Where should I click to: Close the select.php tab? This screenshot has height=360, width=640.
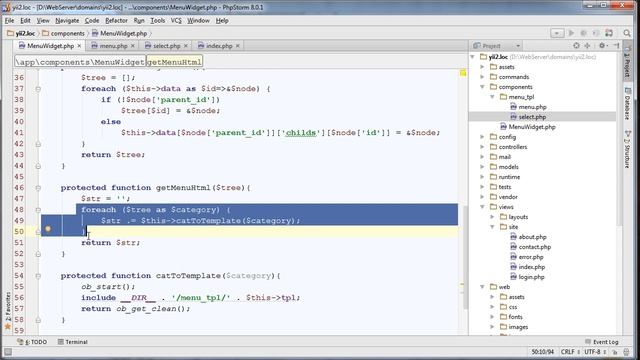pos(186,46)
